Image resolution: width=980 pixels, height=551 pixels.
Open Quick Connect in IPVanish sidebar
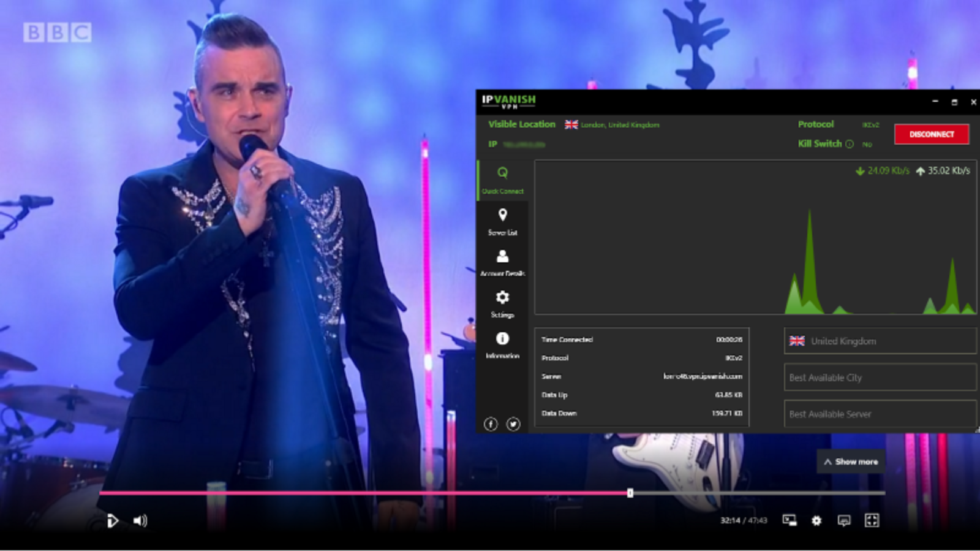(x=502, y=180)
